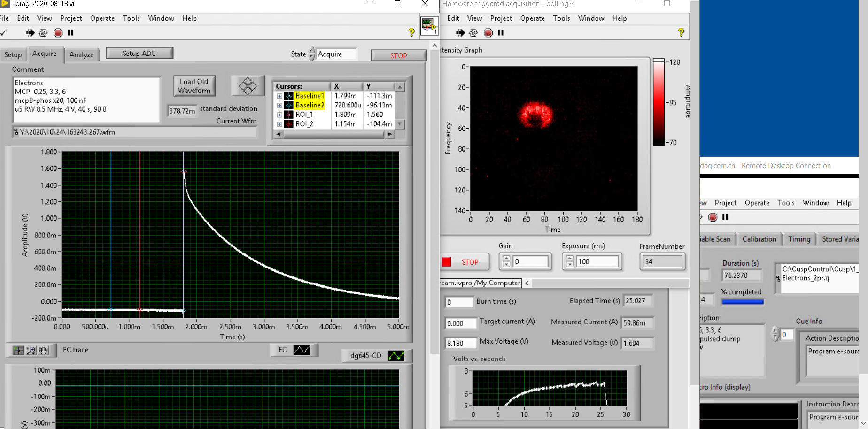Abort execution in Hardware triggered acquisition window
The width and height of the screenshot is (868, 429).
tap(488, 33)
